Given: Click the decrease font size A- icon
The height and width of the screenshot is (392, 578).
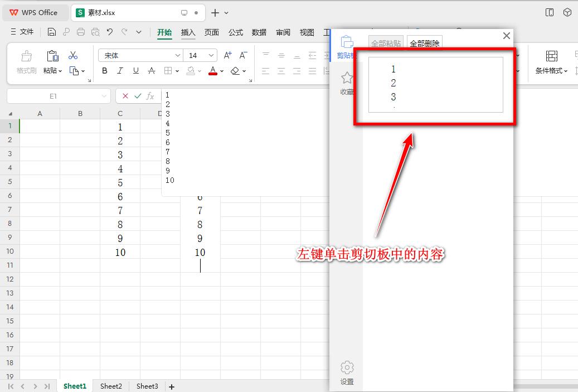Looking at the screenshot, I should point(243,55).
